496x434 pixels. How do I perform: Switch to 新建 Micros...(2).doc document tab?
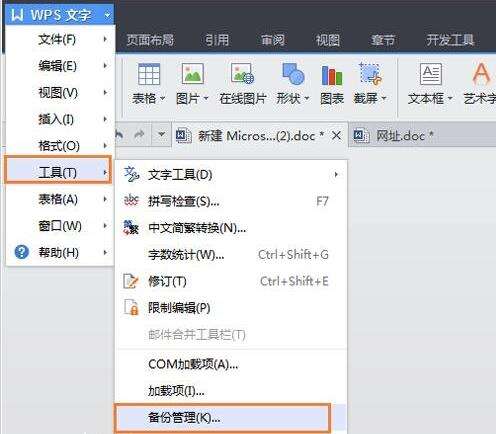coord(260,136)
